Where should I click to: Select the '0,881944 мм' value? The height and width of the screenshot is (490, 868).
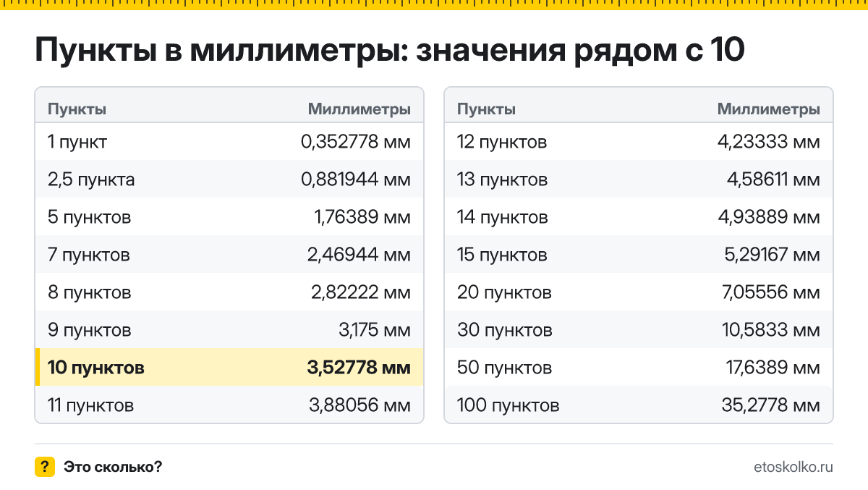pyautogui.click(x=356, y=179)
